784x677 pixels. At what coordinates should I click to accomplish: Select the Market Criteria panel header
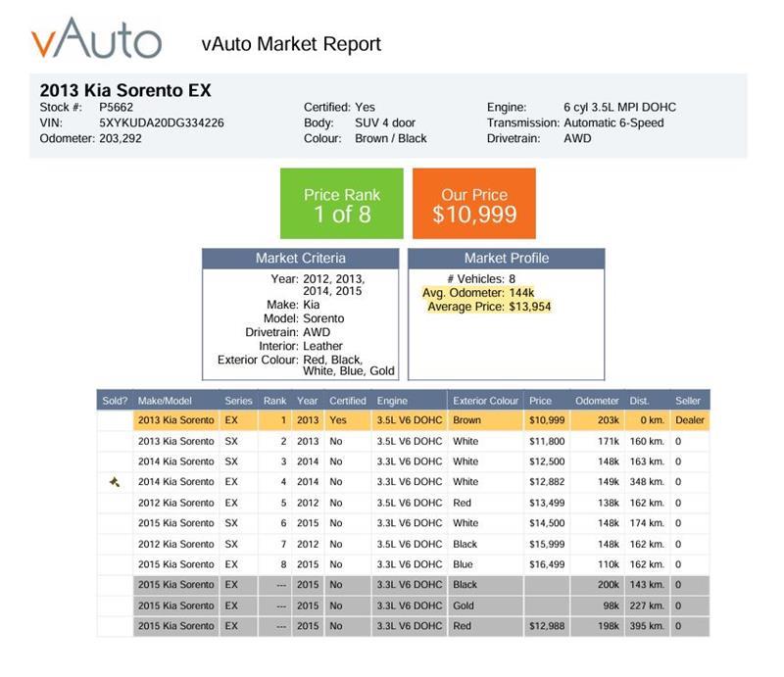(x=301, y=259)
